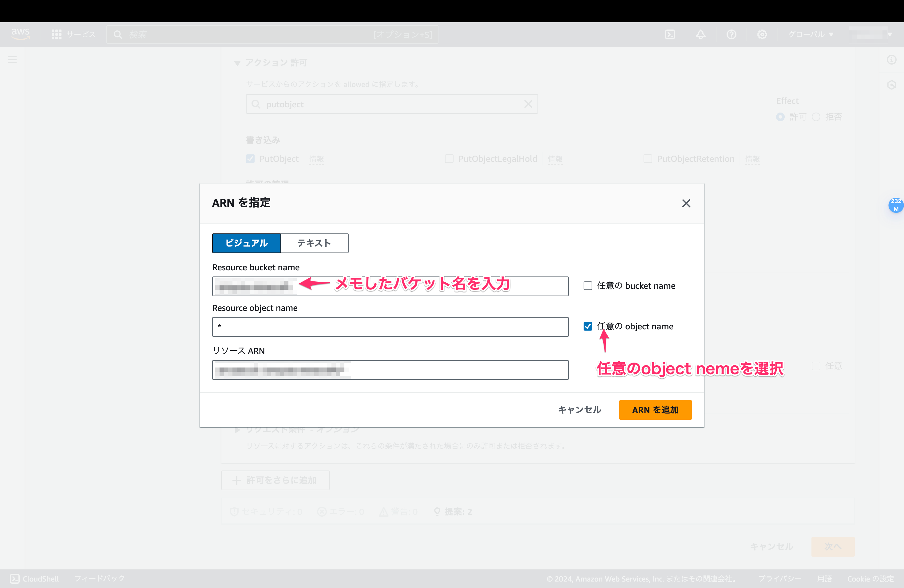Open the 情報 link next to PutObject
Image resolution: width=904 pixels, height=588 pixels.
click(316, 159)
